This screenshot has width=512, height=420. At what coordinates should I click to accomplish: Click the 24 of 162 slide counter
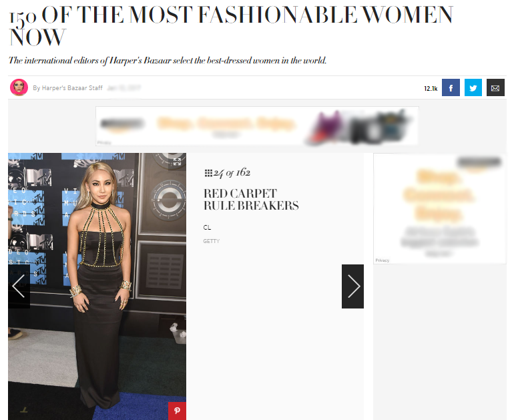click(232, 173)
